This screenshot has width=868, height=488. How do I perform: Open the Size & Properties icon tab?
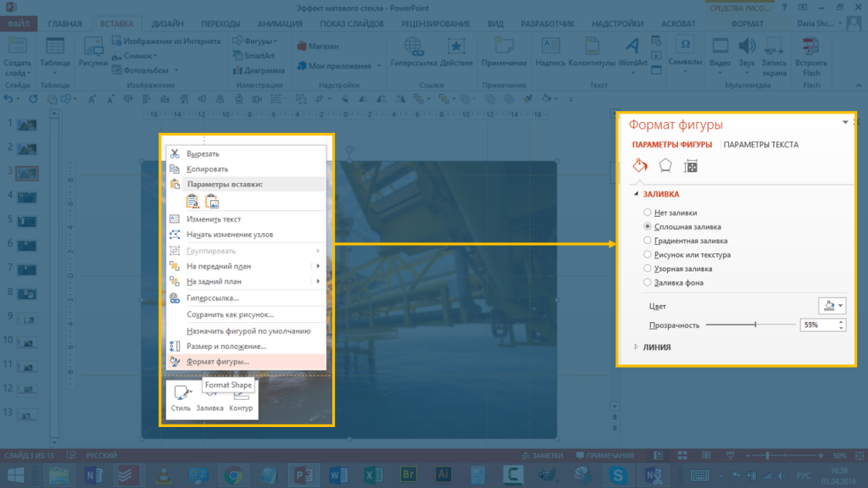pyautogui.click(x=691, y=166)
